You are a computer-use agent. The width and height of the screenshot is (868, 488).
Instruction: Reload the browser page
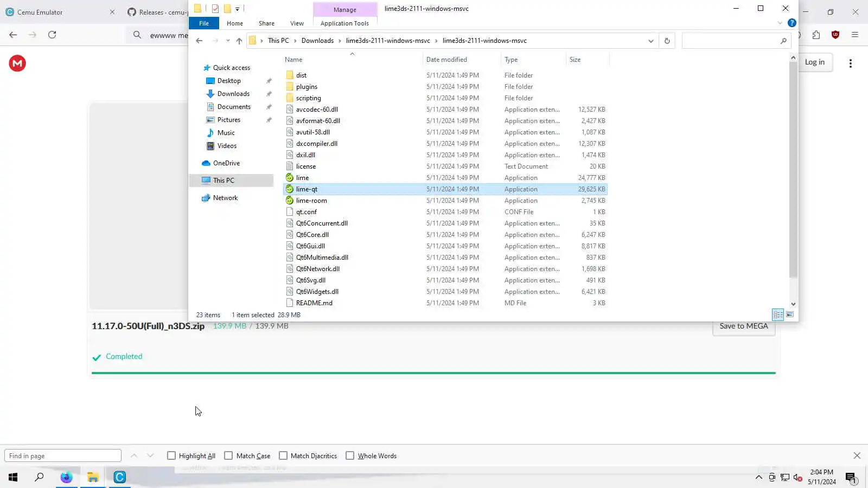pos(52,35)
